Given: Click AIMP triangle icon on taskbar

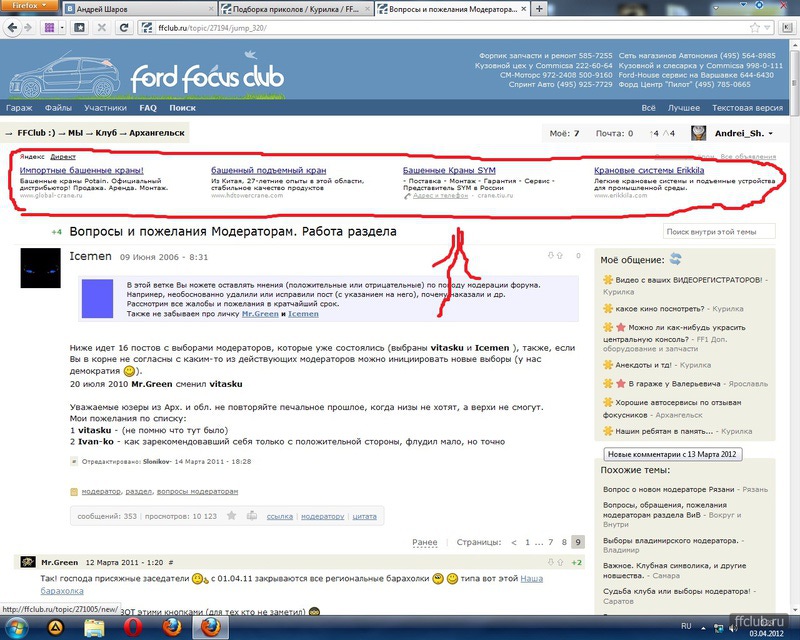Looking at the screenshot, I should click(x=55, y=627).
